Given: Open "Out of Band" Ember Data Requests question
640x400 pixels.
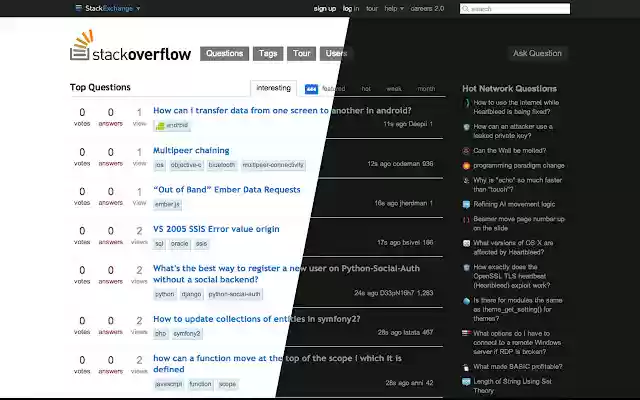Looking at the screenshot, I should (x=227, y=190).
